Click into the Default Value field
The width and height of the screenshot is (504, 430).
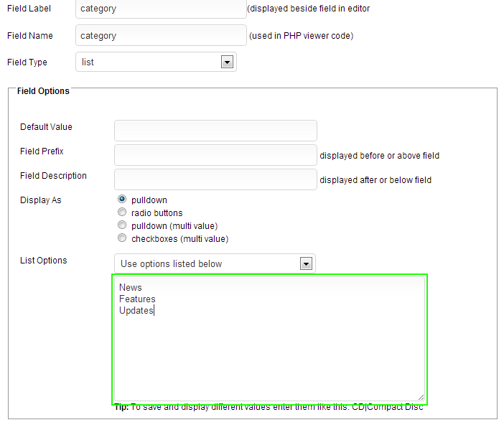click(x=215, y=131)
